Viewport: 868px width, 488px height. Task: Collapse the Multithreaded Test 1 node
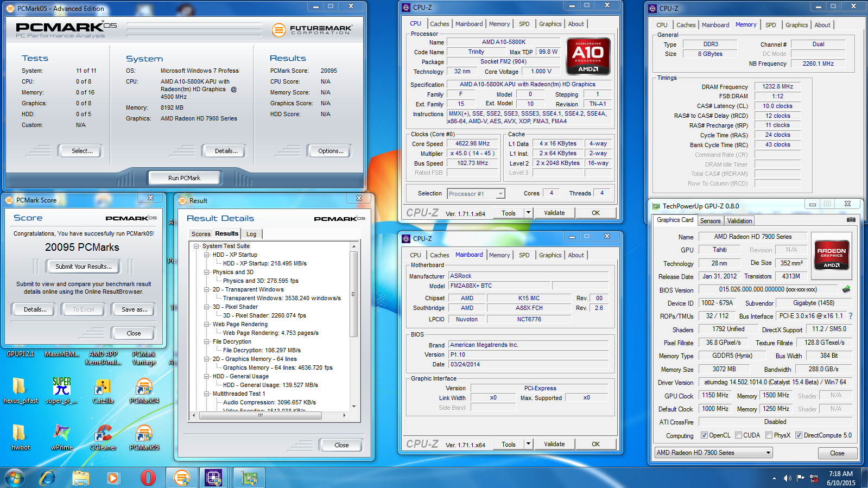pyautogui.click(x=207, y=394)
